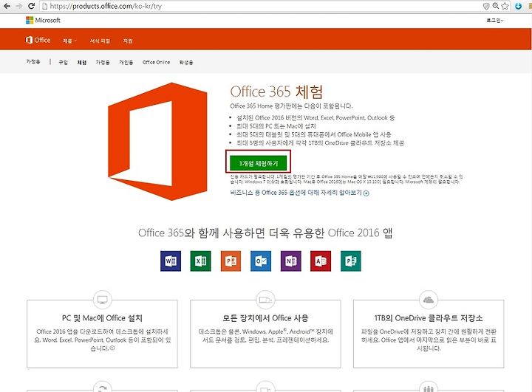Open the 비즈니스용 Office 365 옵션 link
The image size is (532, 392).
tap(299, 193)
